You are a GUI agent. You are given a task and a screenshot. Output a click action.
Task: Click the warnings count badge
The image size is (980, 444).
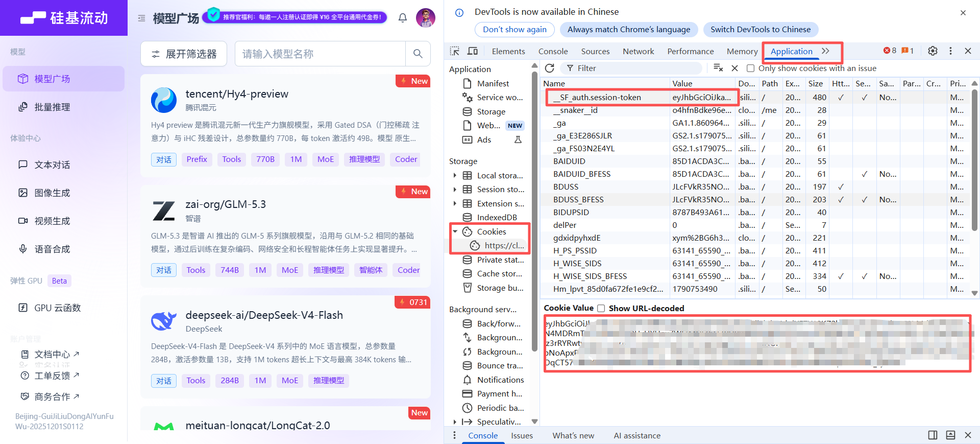[x=908, y=51]
